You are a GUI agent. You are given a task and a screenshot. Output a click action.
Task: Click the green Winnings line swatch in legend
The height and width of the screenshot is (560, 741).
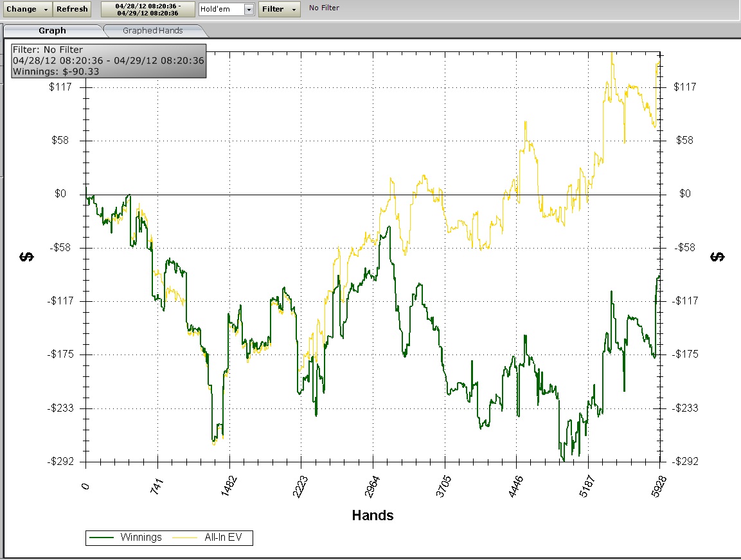click(102, 538)
